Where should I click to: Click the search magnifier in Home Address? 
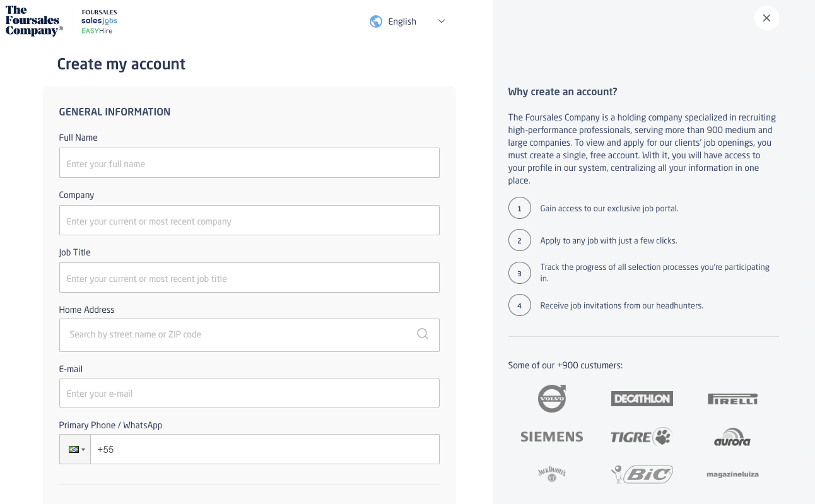(423, 334)
